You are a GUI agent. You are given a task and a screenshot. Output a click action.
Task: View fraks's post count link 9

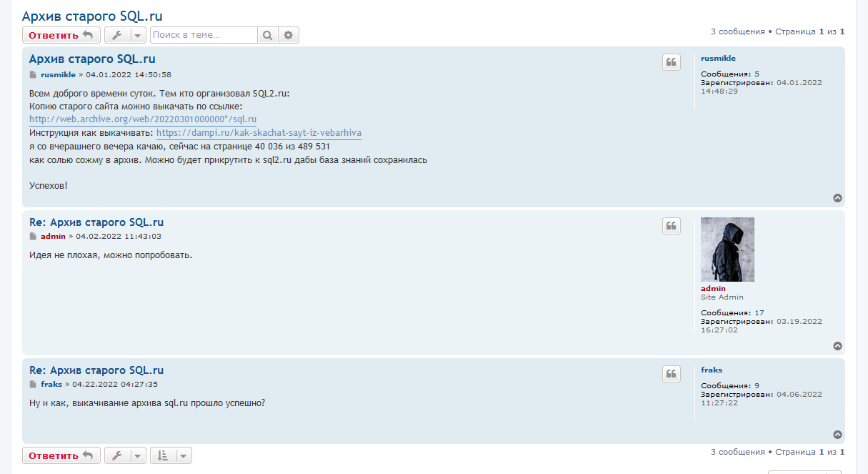tap(757, 386)
